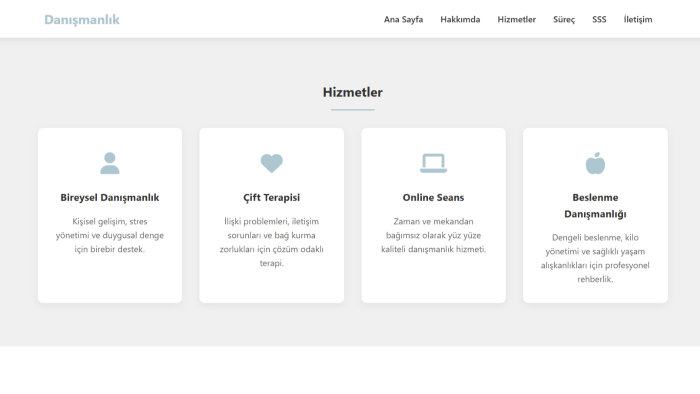Click the laptop icon for Online Seans
This screenshot has width=700, height=394.
[x=433, y=163]
